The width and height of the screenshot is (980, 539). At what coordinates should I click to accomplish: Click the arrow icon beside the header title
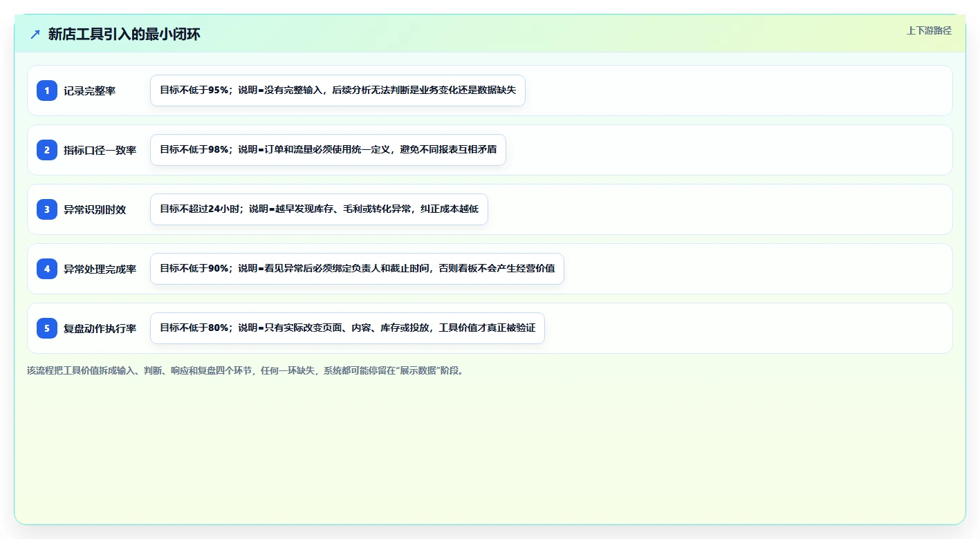point(35,34)
